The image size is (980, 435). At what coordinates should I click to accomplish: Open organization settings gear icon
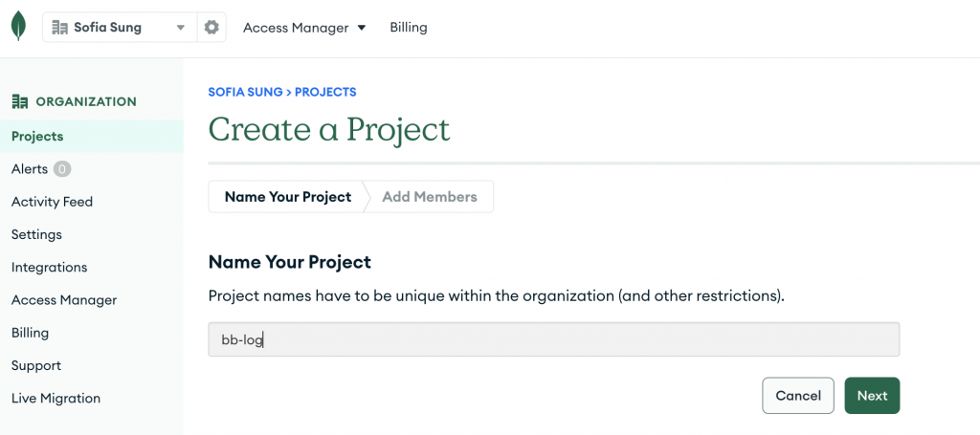211,28
